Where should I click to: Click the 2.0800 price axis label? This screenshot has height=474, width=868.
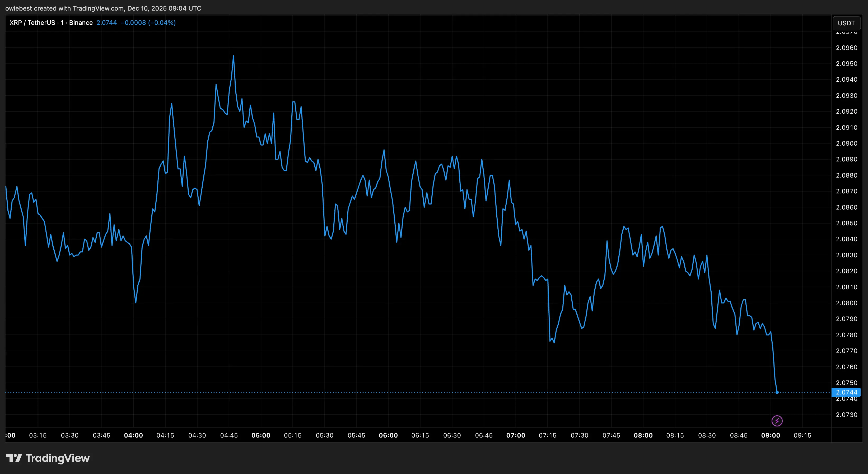[846, 303]
